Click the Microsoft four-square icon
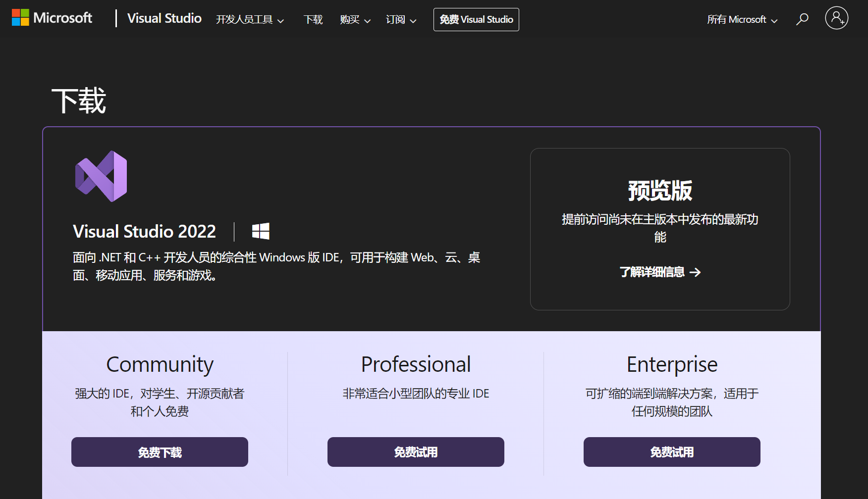Screen dimensions: 868x499 point(20,18)
